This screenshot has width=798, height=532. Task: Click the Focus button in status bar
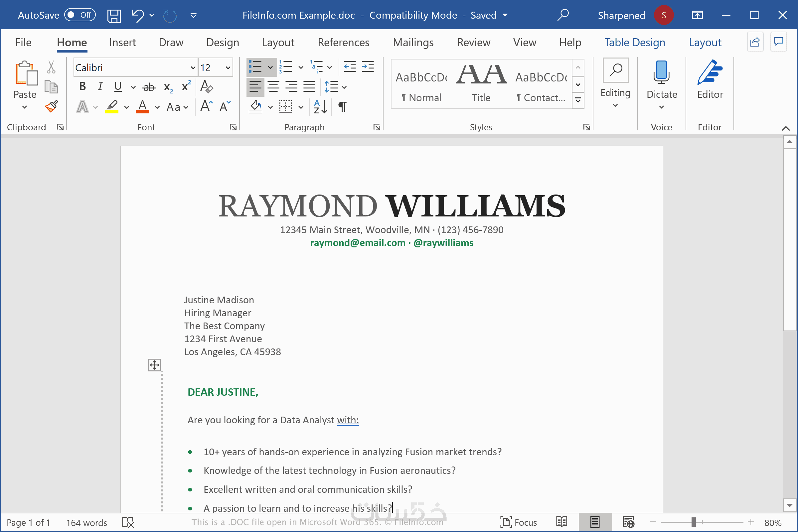pos(518,522)
